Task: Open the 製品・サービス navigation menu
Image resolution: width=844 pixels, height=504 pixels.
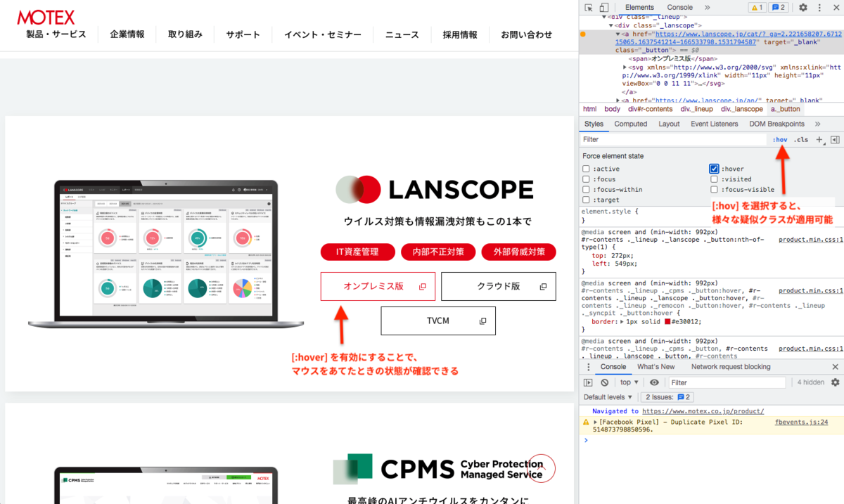Action: tap(56, 34)
